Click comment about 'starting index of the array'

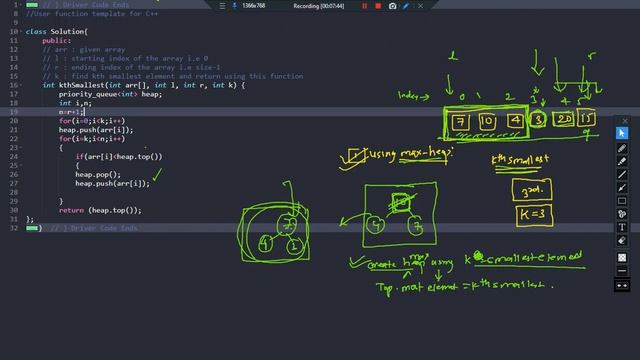(125, 58)
